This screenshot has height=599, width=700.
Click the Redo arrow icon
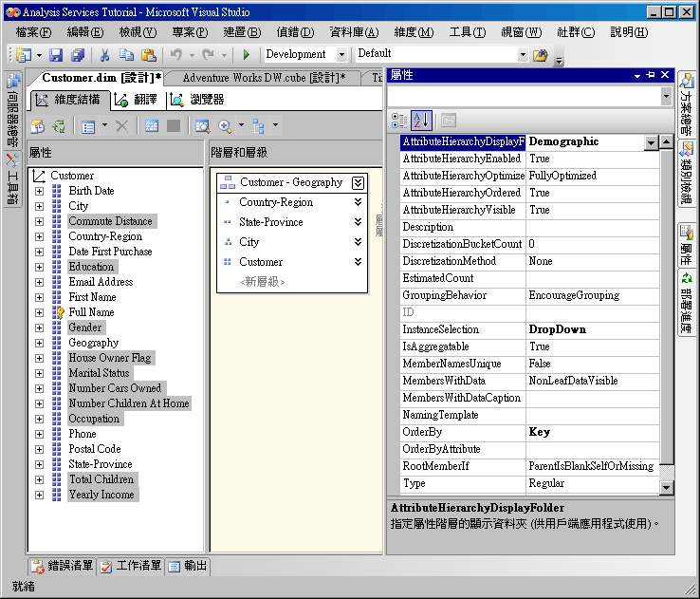coord(208,55)
